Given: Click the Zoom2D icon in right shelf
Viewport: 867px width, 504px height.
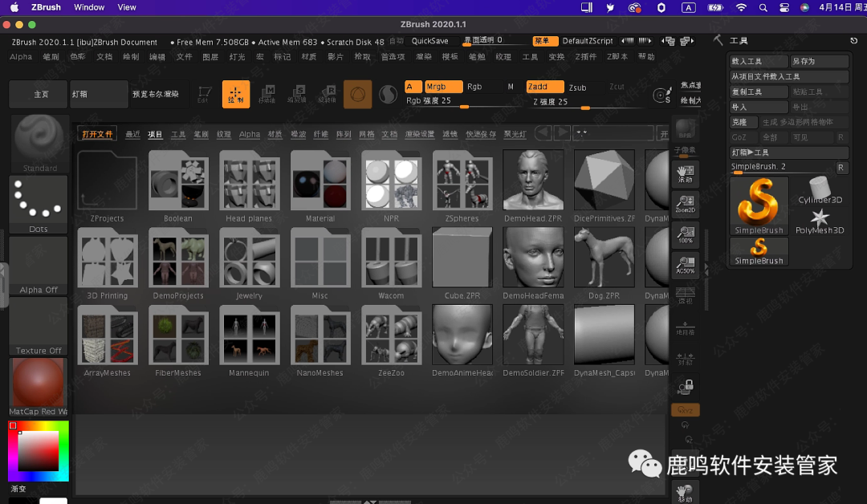Looking at the screenshot, I should point(685,205).
